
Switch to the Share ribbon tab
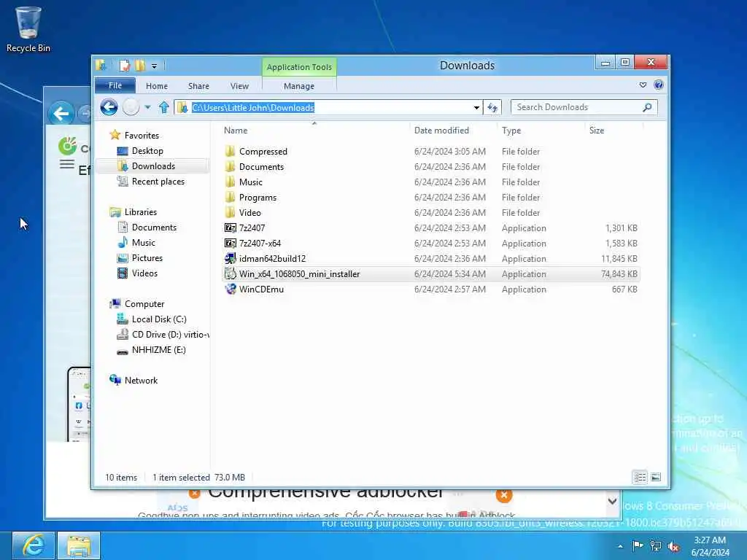point(198,86)
